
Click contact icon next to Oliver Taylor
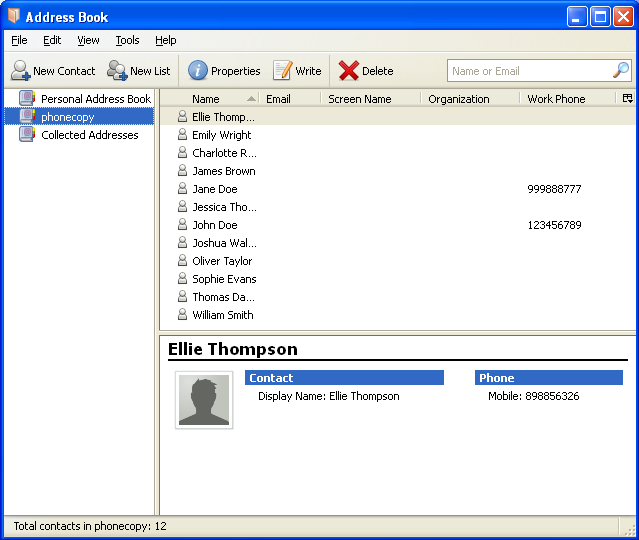(x=183, y=260)
